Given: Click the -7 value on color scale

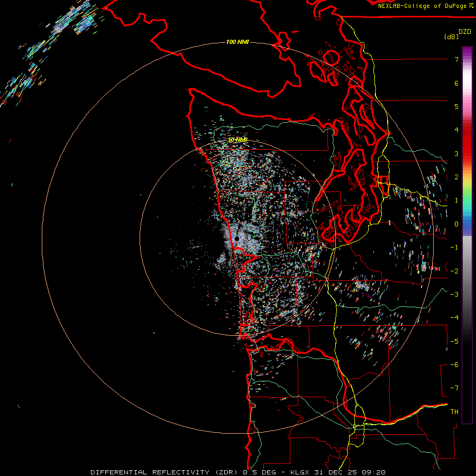Looking at the screenshot, I should pyautogui.click(x=454, y=388).
